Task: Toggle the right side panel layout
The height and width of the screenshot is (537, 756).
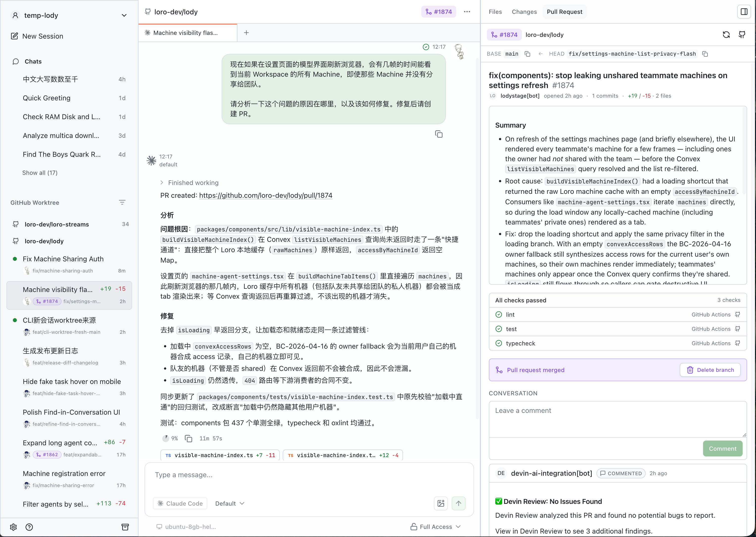Action: [744, 12]
